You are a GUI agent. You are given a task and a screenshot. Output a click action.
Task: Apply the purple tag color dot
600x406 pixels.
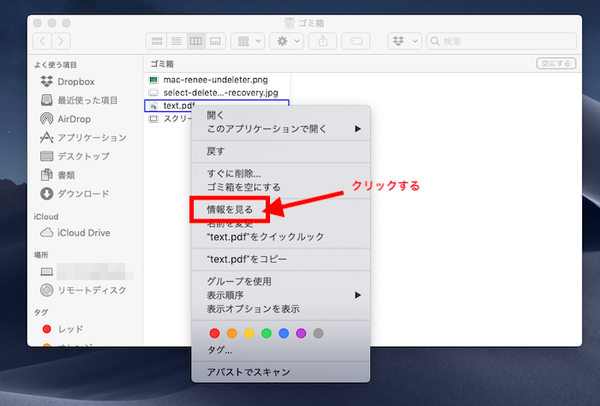301,333
